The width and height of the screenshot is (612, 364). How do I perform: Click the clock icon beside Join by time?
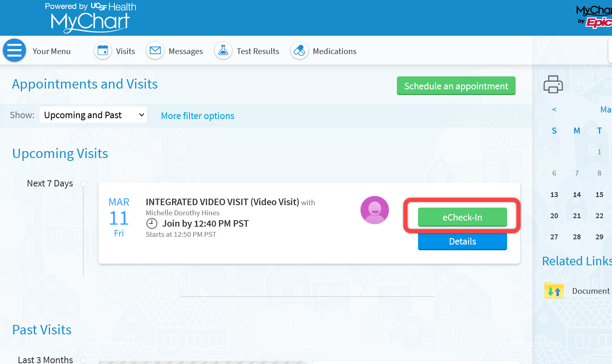point(152,223)
